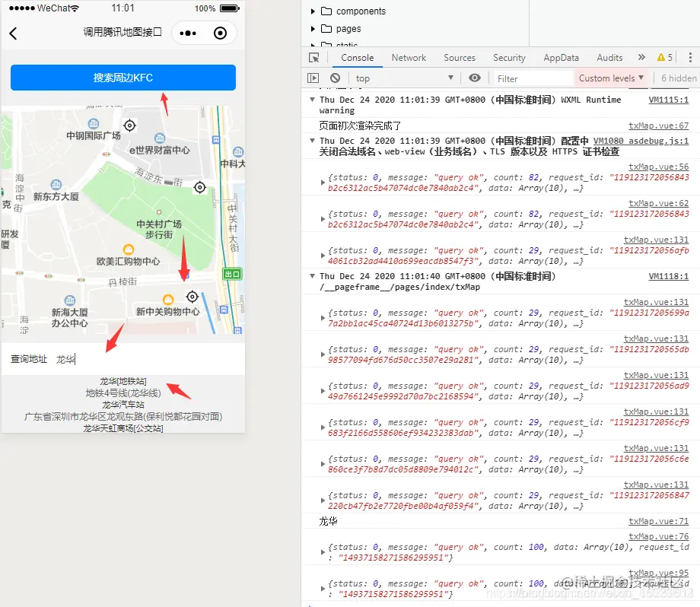Switch to the Sources tab
This screenshot has height=607, width=700.
tap(460, 58)
